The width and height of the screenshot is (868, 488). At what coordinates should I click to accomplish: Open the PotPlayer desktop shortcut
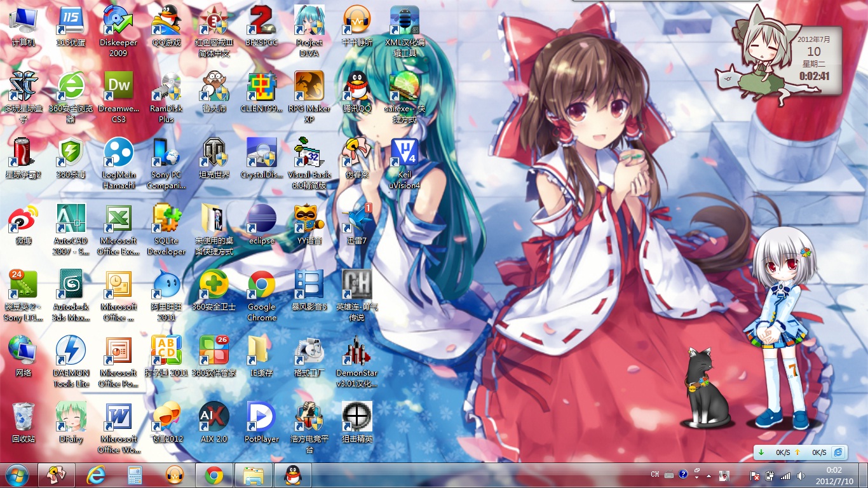[262, 422]
